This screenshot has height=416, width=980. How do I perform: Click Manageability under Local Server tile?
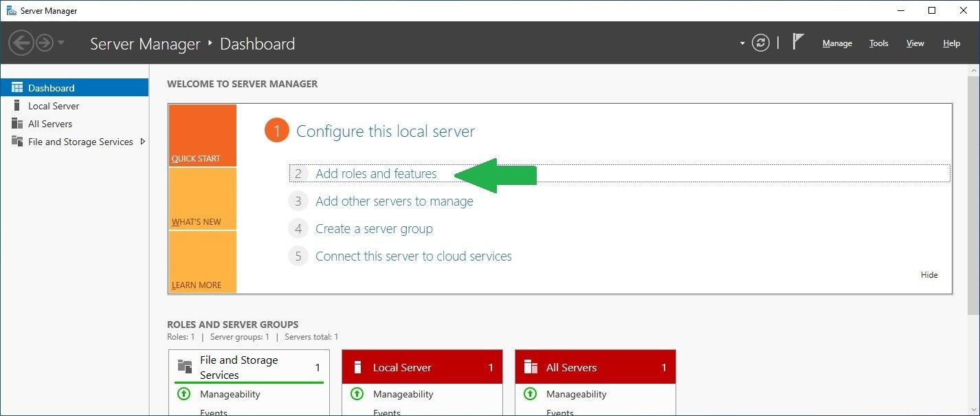403,395
